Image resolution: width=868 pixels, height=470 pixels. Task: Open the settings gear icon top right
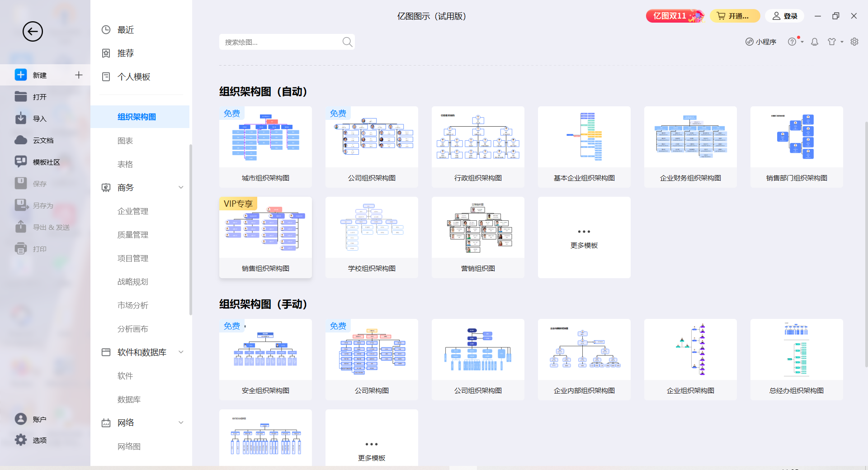click(x=854, y=42)
